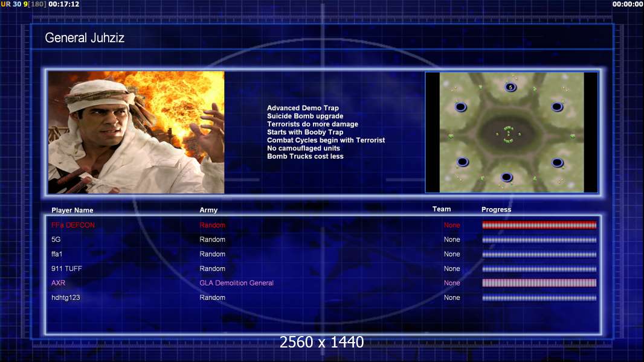Select 'Advanced Demo Trap' text line
This screenshot has width=644, height=362.
[303, 108]
